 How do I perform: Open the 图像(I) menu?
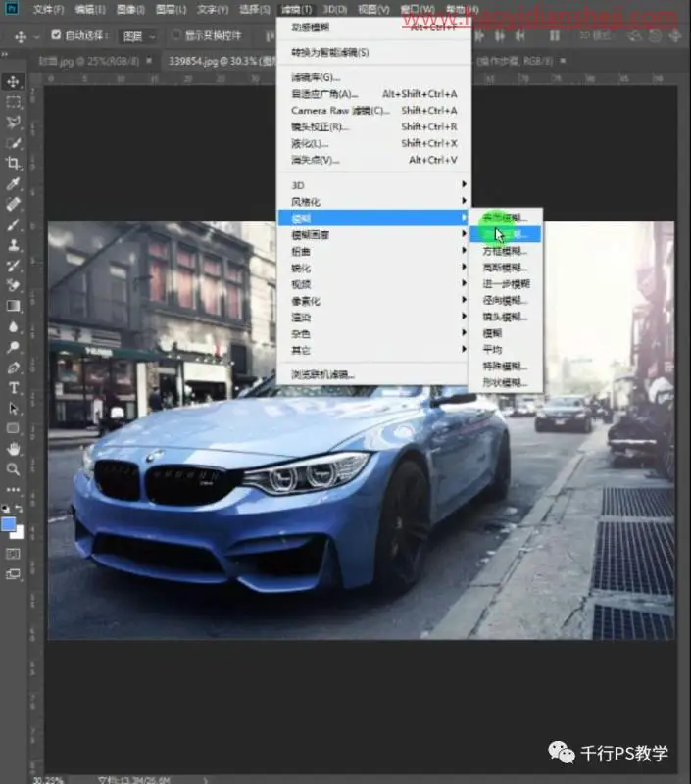[x=130, y=9]
